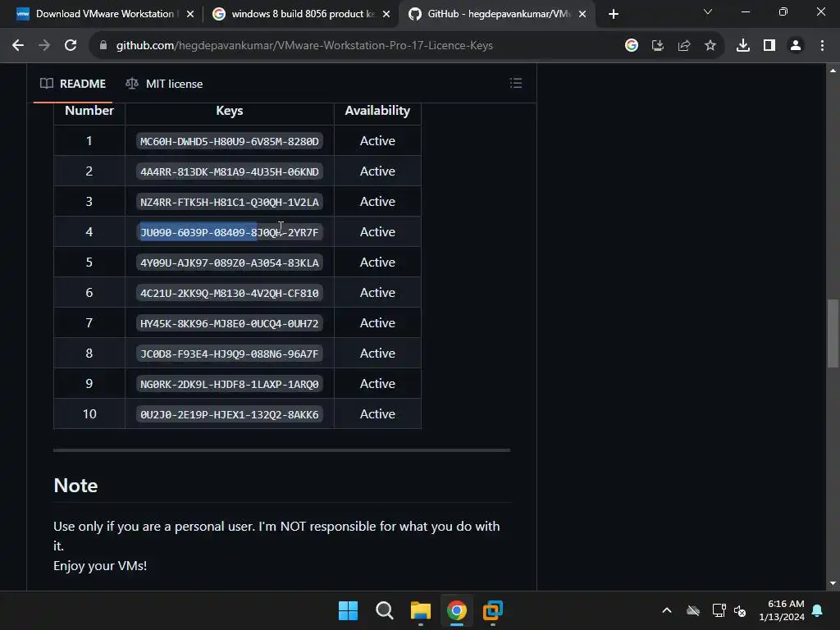Close the GitHub hegdepavankumar tab

582,14
